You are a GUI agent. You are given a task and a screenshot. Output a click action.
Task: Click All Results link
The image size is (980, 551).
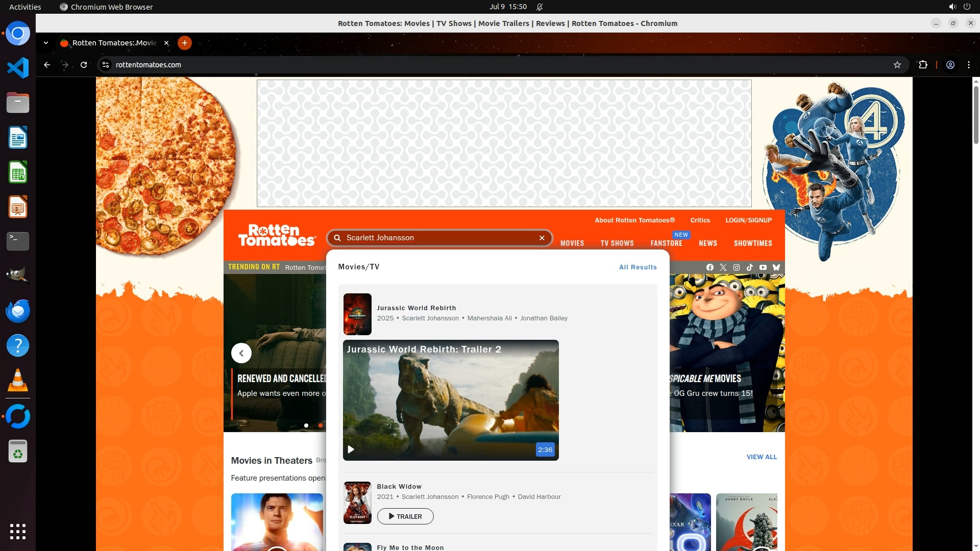(638, 267)
